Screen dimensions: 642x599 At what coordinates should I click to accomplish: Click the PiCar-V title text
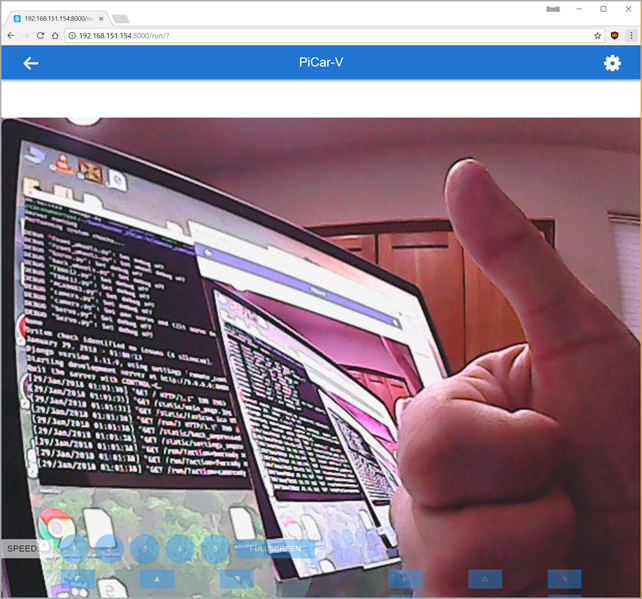[321, 62]
